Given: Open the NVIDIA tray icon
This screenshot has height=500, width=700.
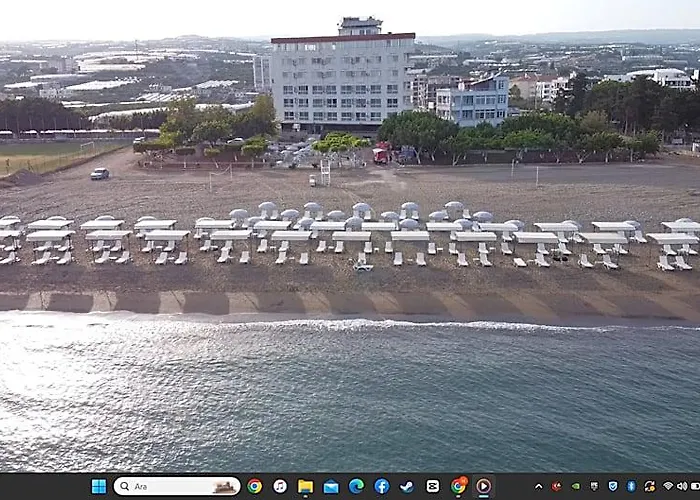Looking at the screenshot, I should pos(576,486).
